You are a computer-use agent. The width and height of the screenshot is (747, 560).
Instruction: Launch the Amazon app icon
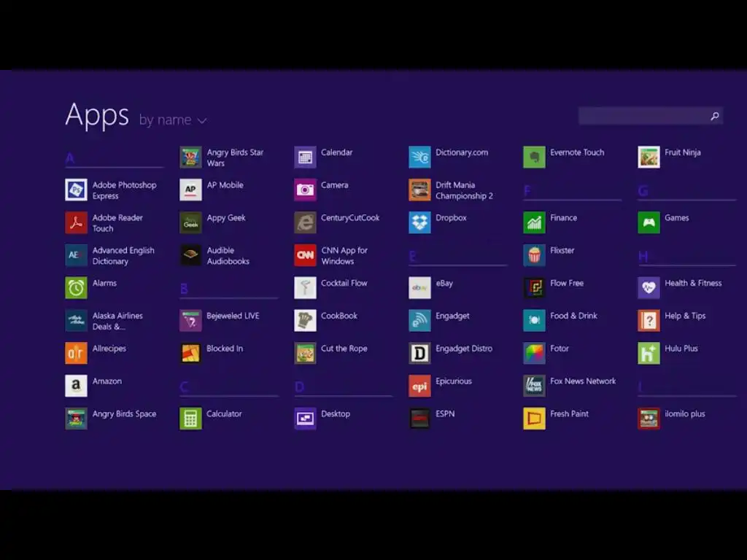click(x=76, y=386)
